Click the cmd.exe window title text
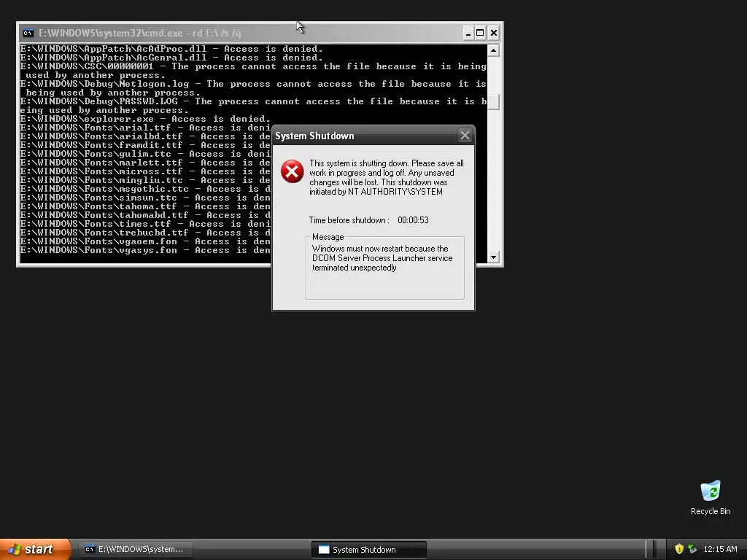Viewport: 747px width, 560px height. click(139, 33)
